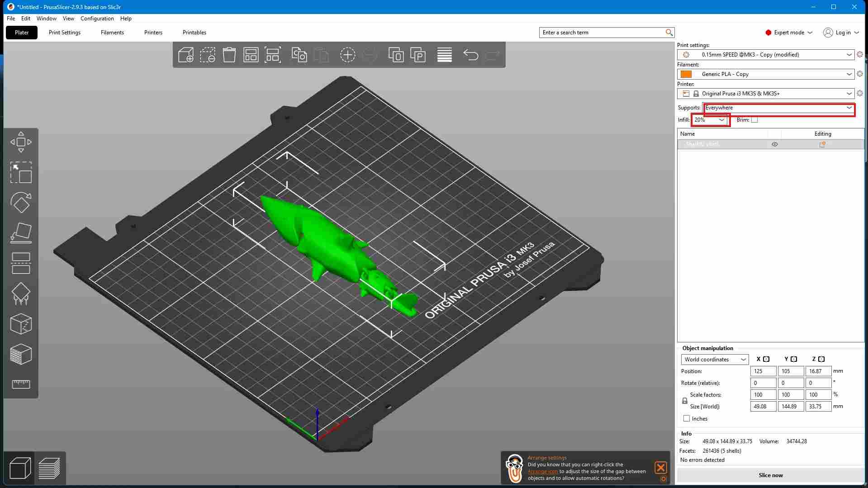Click the Split to parts icon
This screenshot has height=488, width=868.
click(x=417, y=55)
